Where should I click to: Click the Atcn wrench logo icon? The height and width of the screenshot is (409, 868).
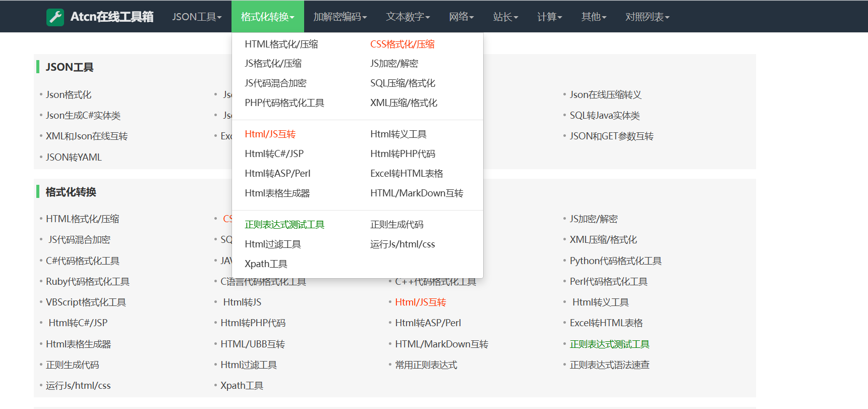pyautogui.click(x=55, y=17)
